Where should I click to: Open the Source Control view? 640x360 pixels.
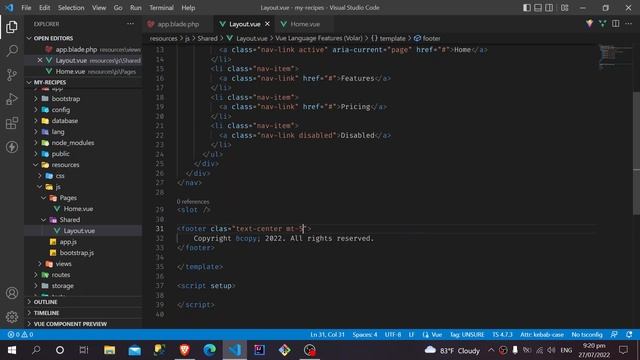pos(12,75)
